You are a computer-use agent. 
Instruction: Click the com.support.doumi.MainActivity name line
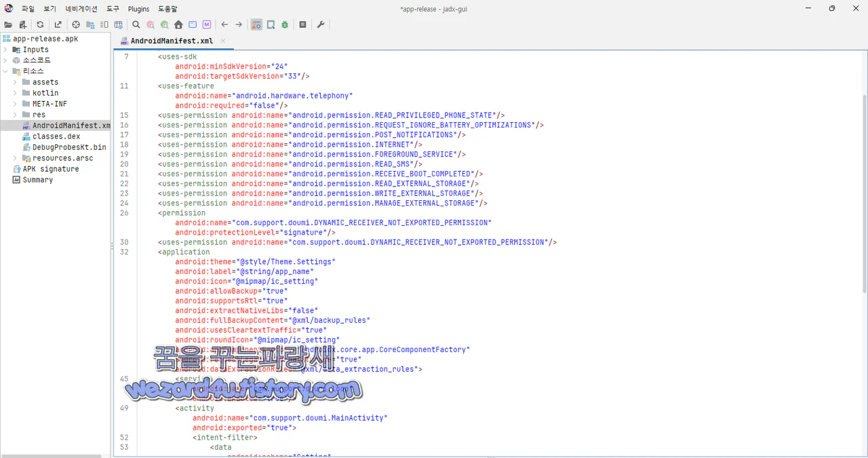point(290,418)
